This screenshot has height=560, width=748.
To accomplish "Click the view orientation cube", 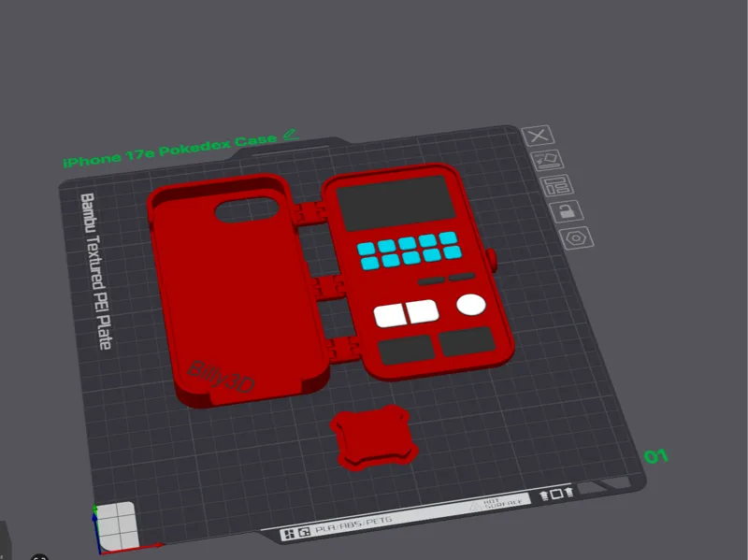I will click(x=116, y=526).
